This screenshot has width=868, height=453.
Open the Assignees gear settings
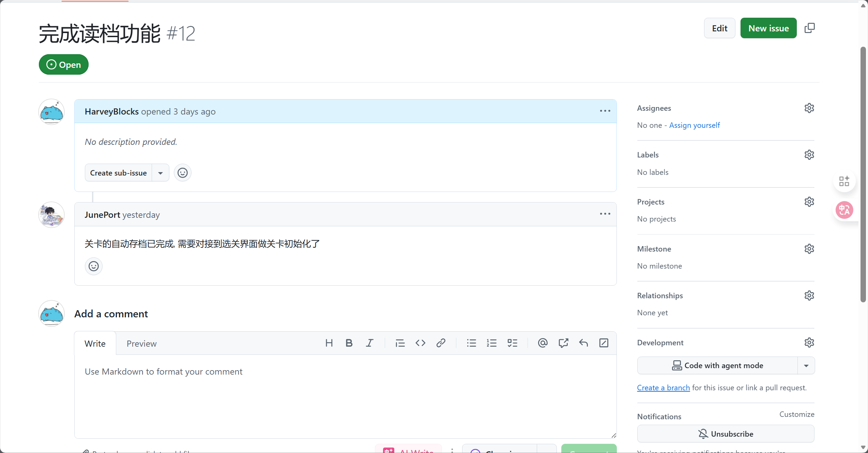[809, 108]
